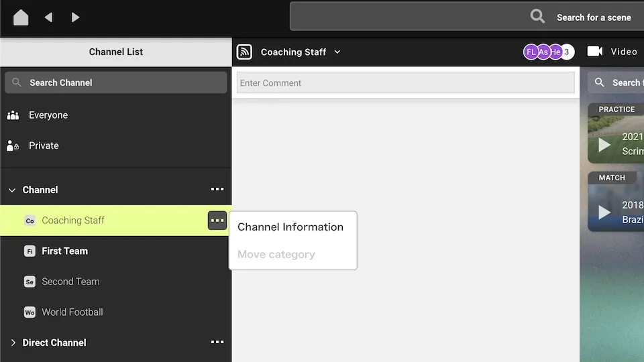Image resolution: width=644 pixels, height=362 pixels.
Task: Play the MATCH 2018 video
Action: (604, 213)
